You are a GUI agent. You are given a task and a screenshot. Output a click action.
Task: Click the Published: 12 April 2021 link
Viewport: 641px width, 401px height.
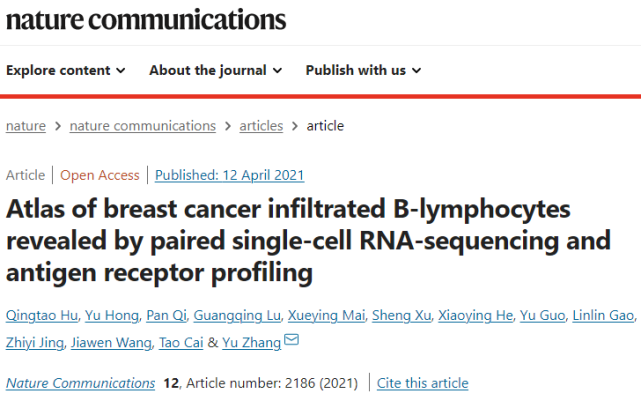[229, 175]
